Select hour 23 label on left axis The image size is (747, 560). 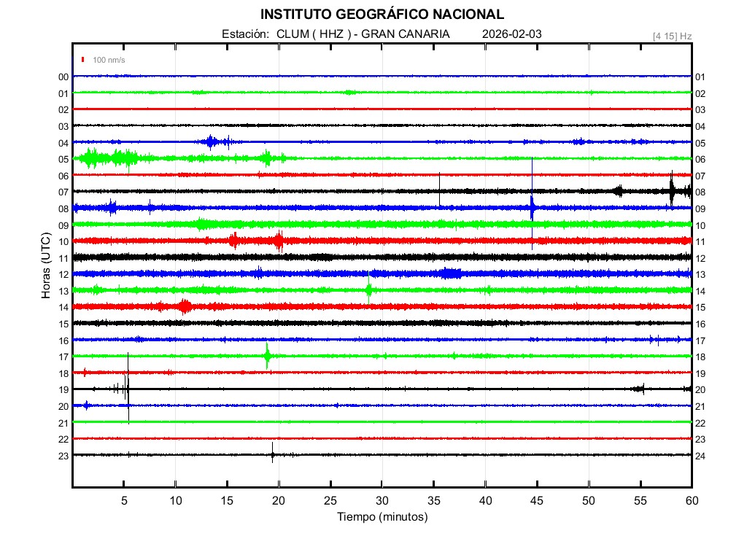tap(63, 456)
